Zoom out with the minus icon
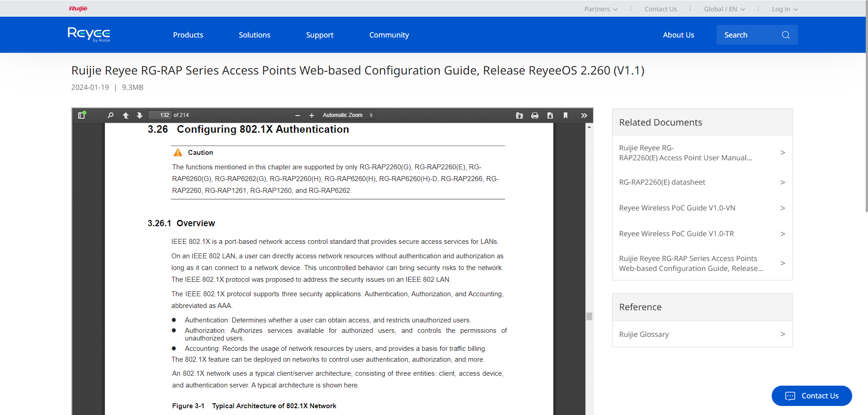Screen dimensions: 868x415 pos(297,116)
